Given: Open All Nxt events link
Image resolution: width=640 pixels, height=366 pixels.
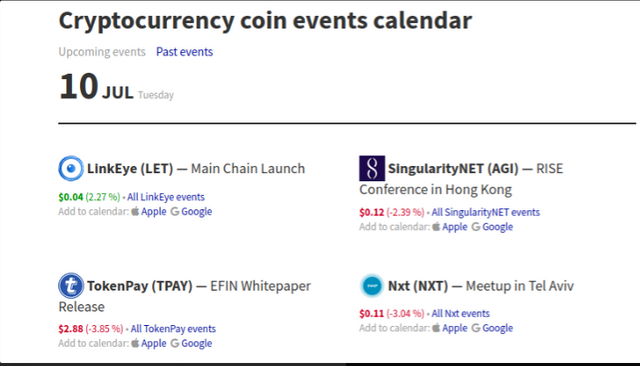Looking at the screenshot, I should 460,313.
